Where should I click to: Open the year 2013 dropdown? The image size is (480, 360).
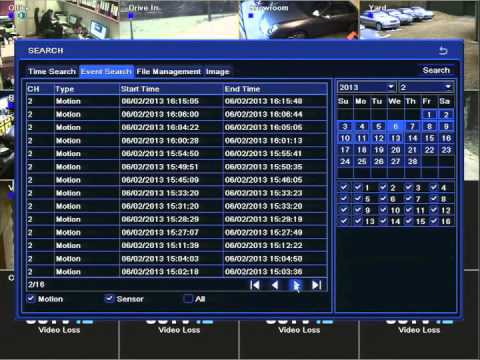(366, 87)
